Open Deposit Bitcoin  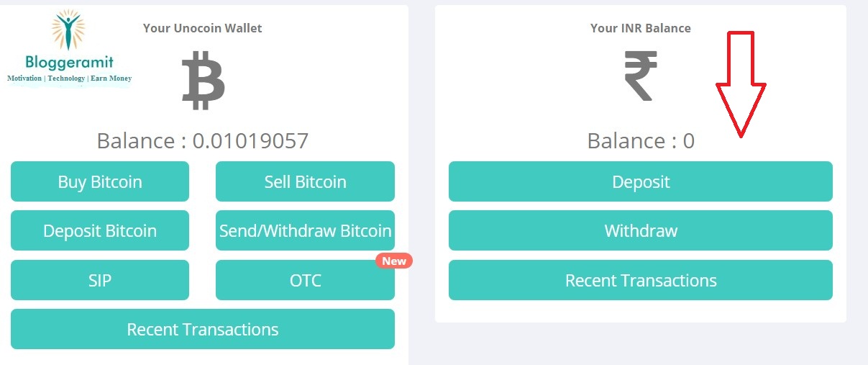pyautogui.click(x=100, y=231)
